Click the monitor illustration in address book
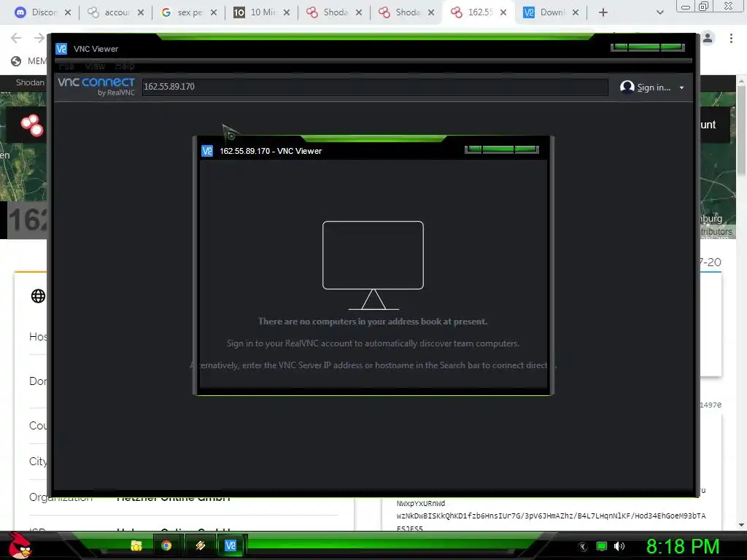The height and width of the screenshot is (560, 747). pyautogui.click(x=373, y=265)
